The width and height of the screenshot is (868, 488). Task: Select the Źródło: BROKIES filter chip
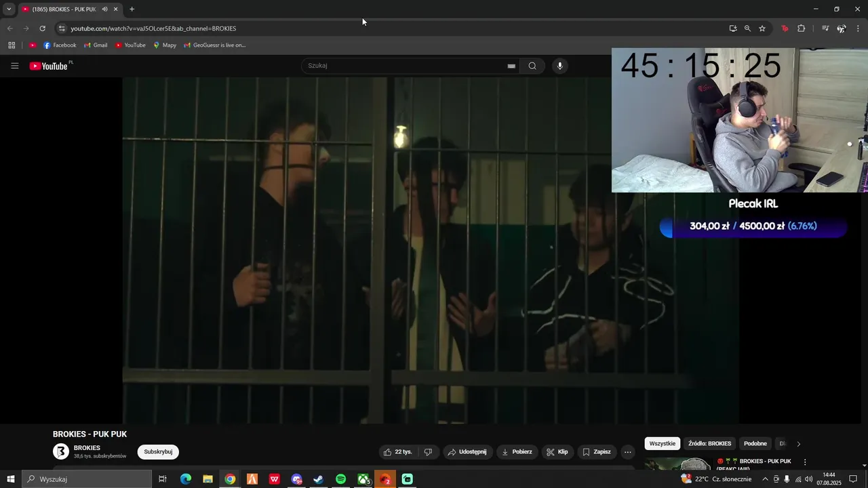click(709, 443)
